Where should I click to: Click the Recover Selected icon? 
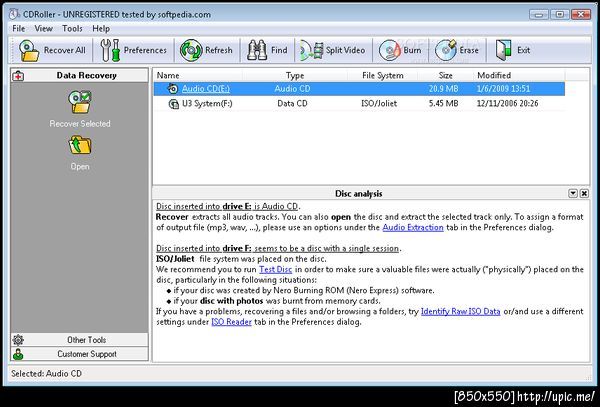(x=80, y=102)
